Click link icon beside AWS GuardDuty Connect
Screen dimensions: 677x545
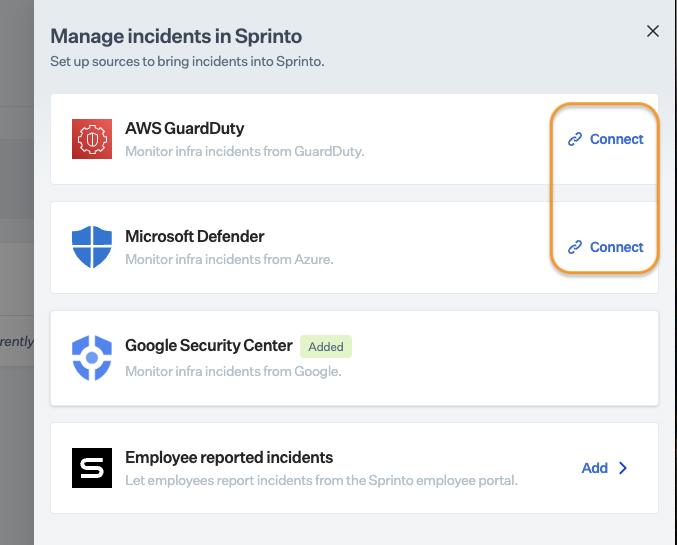(x=575, y=139)
